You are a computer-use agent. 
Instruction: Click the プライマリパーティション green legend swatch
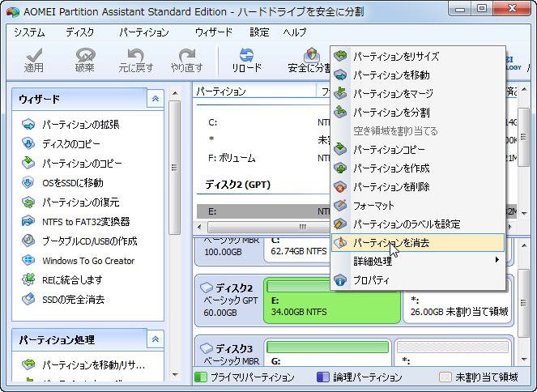200,377
